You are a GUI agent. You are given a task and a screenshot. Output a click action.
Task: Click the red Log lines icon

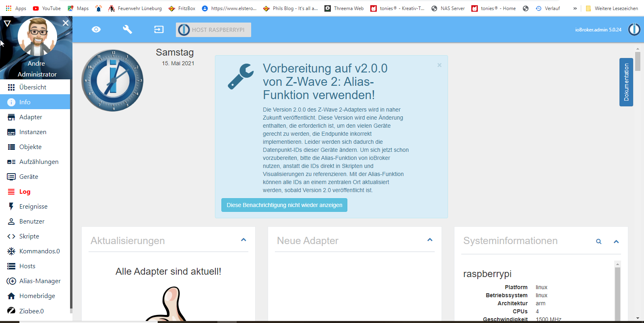pos(11,192)
